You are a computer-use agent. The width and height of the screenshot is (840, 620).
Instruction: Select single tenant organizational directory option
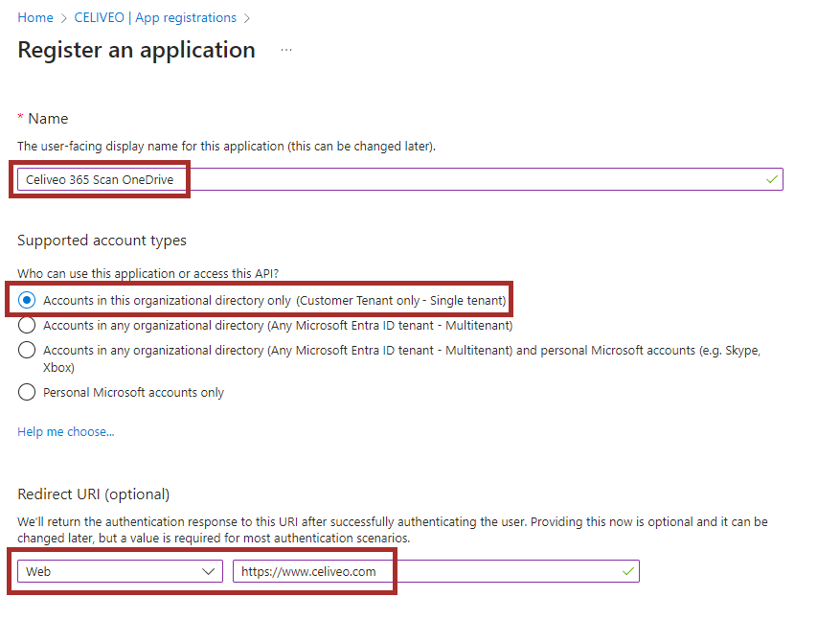click(x=27, y=300)
